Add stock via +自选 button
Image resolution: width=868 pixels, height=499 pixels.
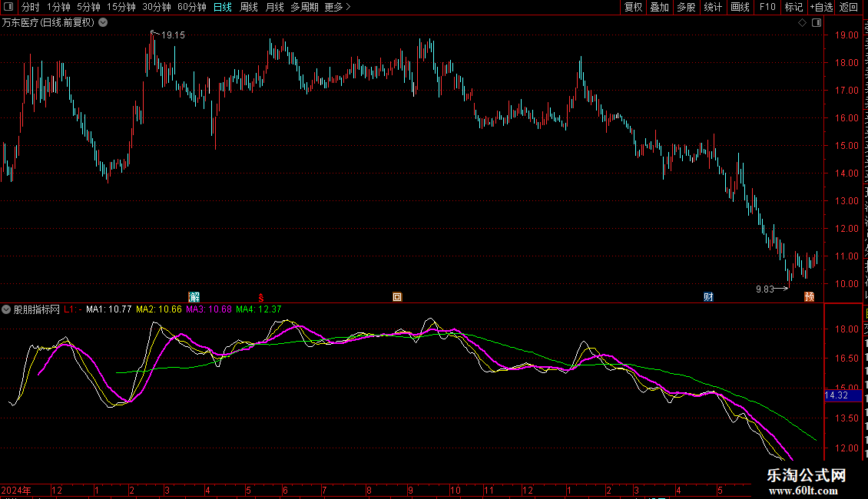click(821, 7)
